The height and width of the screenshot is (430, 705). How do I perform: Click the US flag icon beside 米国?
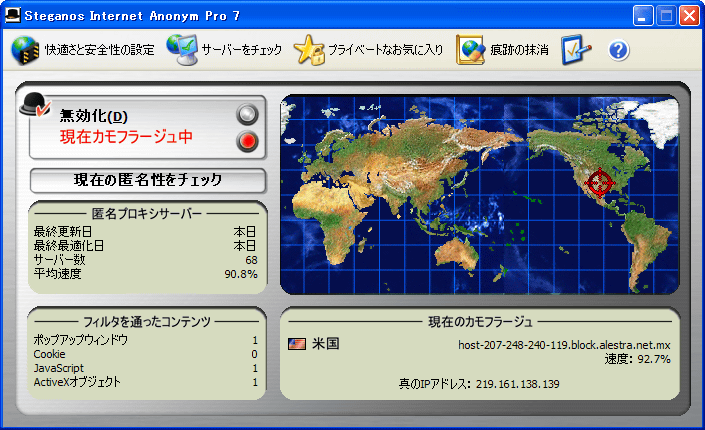point(297,344)
